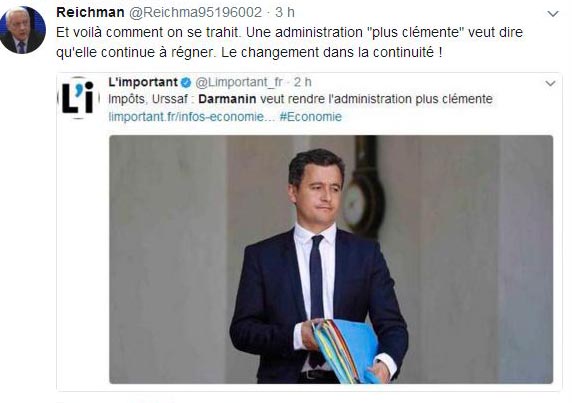Screen dimensions: 572x403
Task: Click the "Impôts, Urssaf" headline start
Action: tap(148, 99)
